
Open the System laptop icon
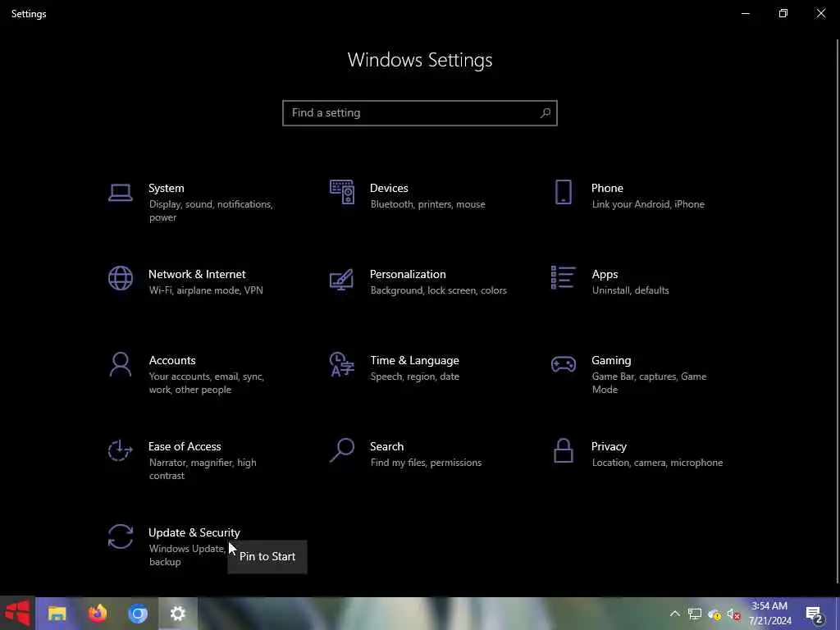pos(120,193)
